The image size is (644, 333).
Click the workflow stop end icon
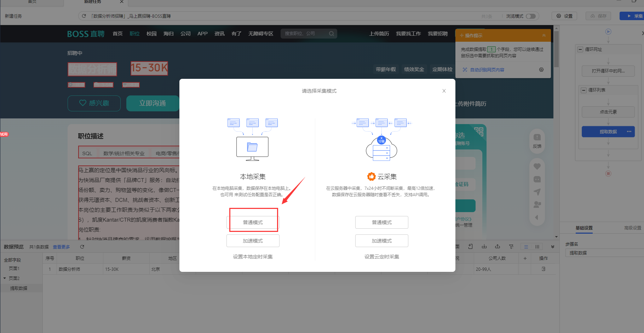point(608,174)
